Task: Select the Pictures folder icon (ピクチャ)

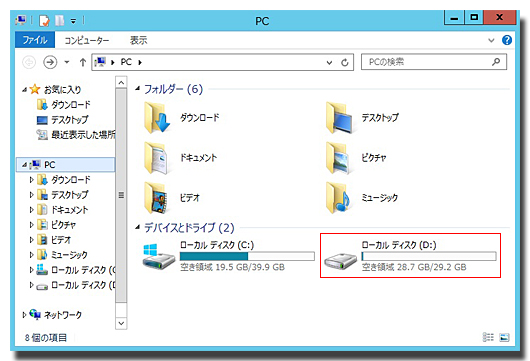Action: [338, 158]
